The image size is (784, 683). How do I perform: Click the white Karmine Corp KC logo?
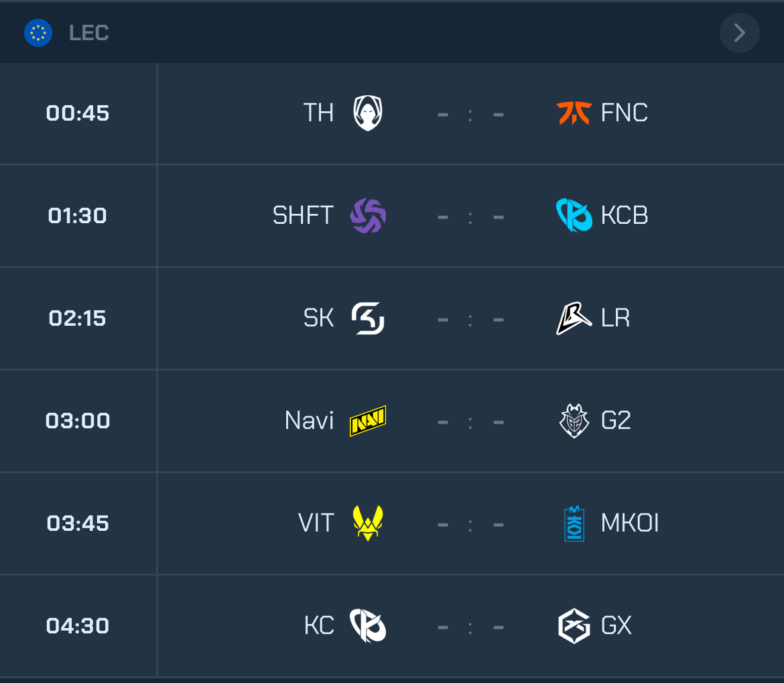coord(368,625)
